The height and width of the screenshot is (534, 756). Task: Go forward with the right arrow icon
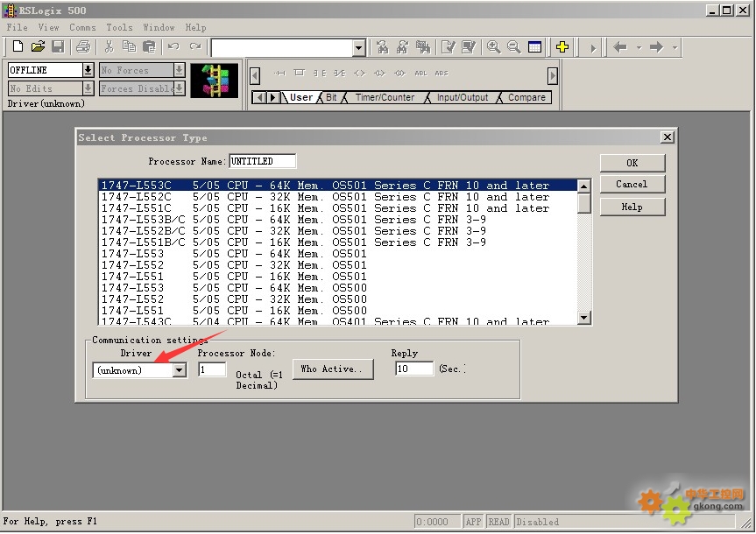pos(656,47)
